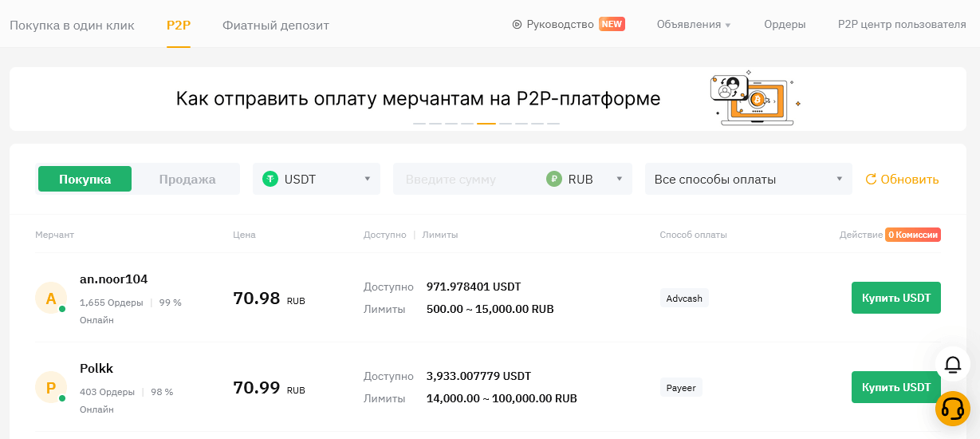This screenshot has width=980, height=439.
Task: Focus the Введите сумму amount field
Action: click(466, 180)
